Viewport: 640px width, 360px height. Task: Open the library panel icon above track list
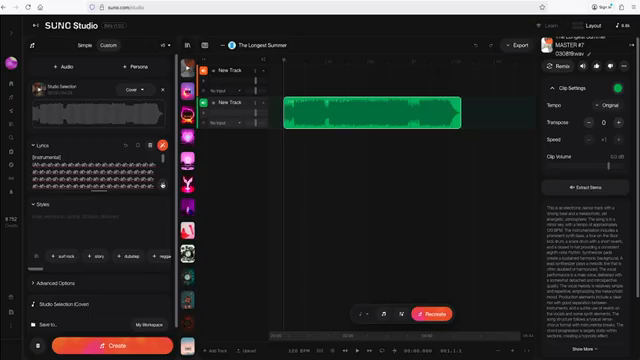coord(187,45)
